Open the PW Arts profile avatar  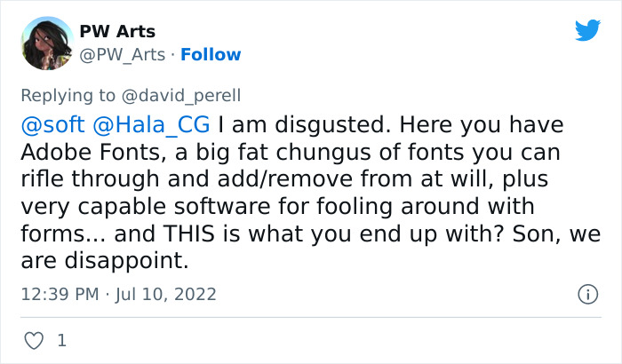pos(44,42)
